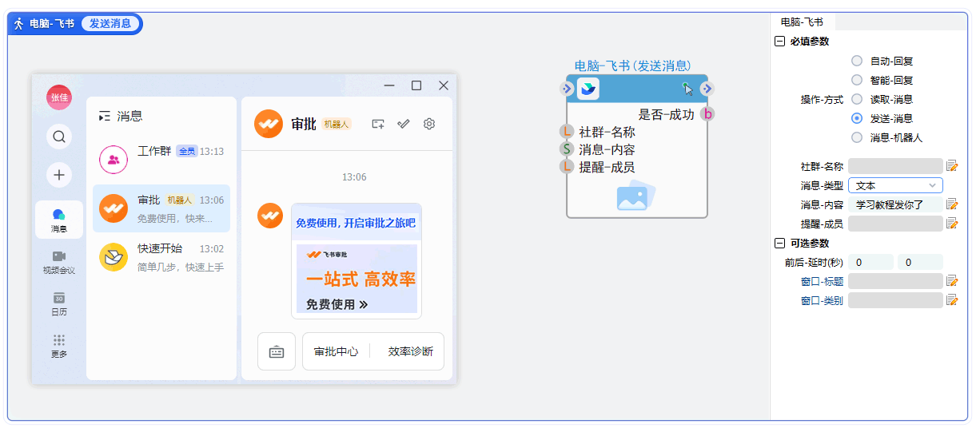Image resolution: width=980 pixels, height=428 pixels.
Task: Click the keyboard icon beside 审批中心
Action: [277, 351]
